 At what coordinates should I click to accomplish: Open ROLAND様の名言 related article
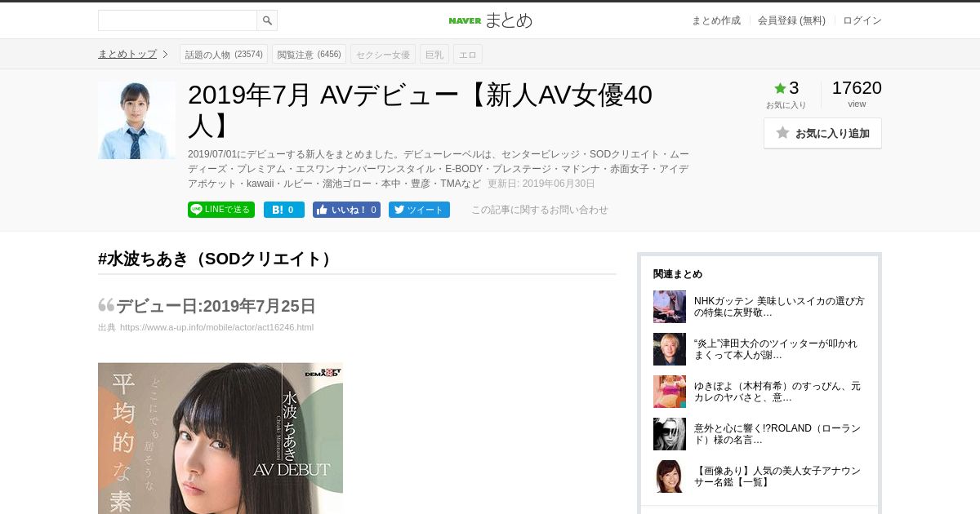pos(777,434)
